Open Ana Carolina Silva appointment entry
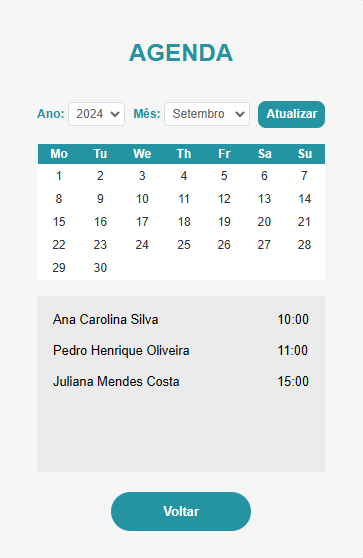Image resolution: width=363 pixels, height=558 pixels. coord(181,319)
